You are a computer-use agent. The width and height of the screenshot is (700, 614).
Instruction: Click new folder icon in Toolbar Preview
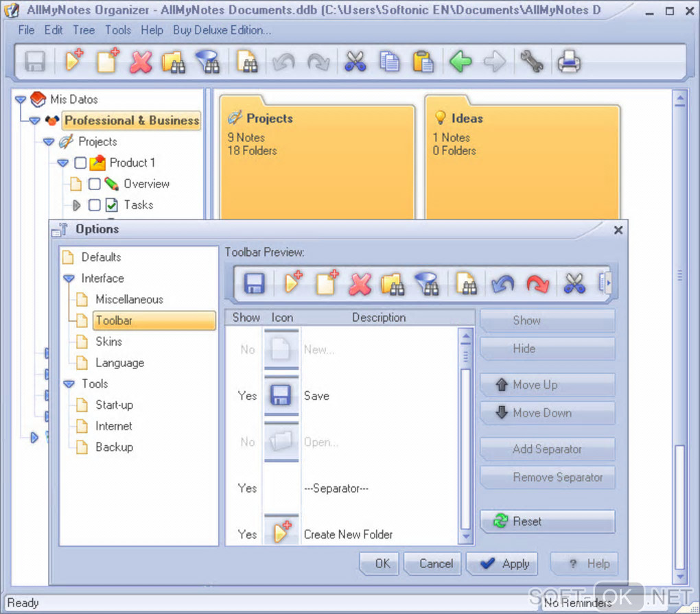tap(293, 282)
